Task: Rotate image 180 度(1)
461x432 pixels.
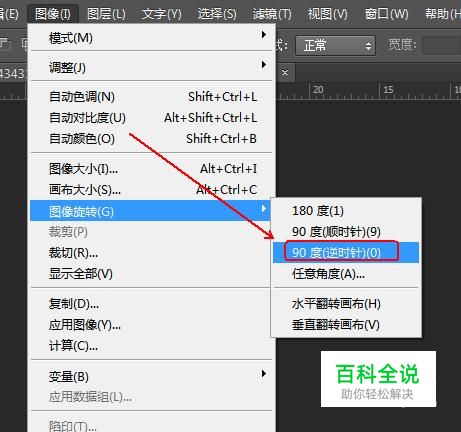Action: [x=346, y=211]
